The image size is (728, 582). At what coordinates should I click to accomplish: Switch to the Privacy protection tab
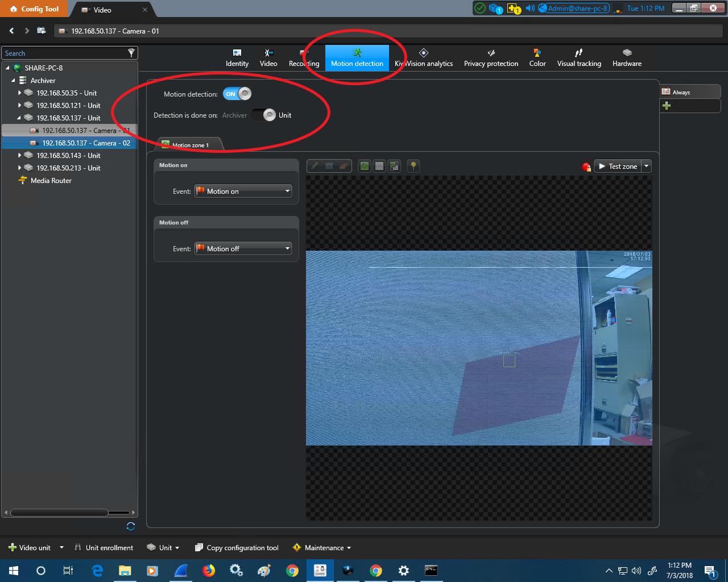(491, 58)
